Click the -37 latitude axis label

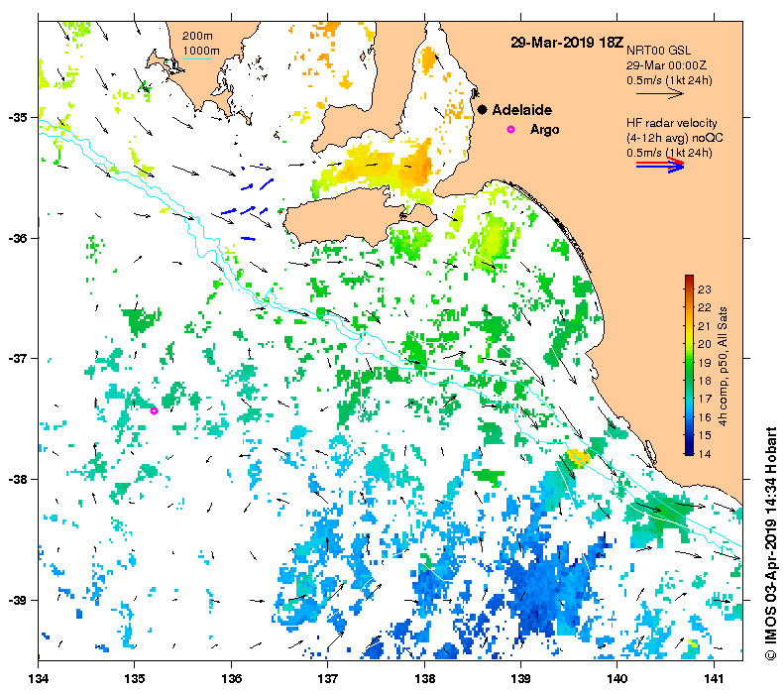[x=18, y=359]
